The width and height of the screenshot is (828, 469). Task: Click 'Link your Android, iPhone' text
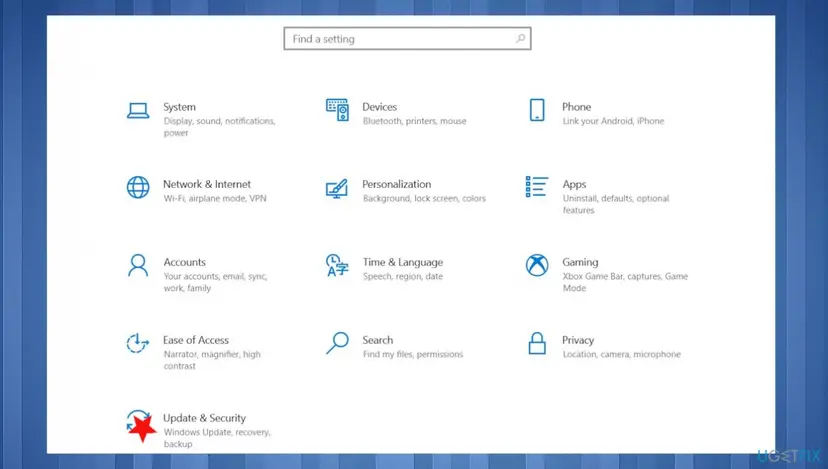pyautogui.click(x=613, y=121)
